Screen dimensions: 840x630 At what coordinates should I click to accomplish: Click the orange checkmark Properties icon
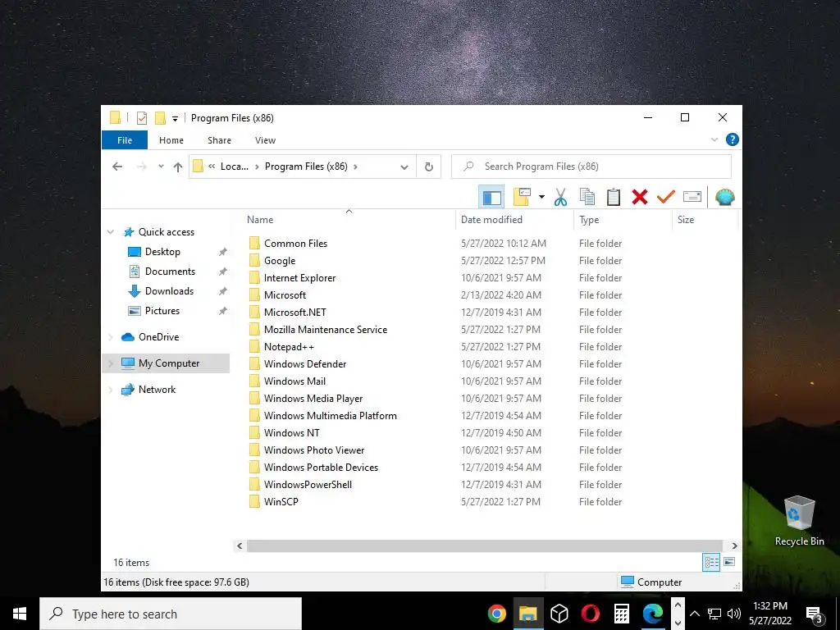(665, 197)
